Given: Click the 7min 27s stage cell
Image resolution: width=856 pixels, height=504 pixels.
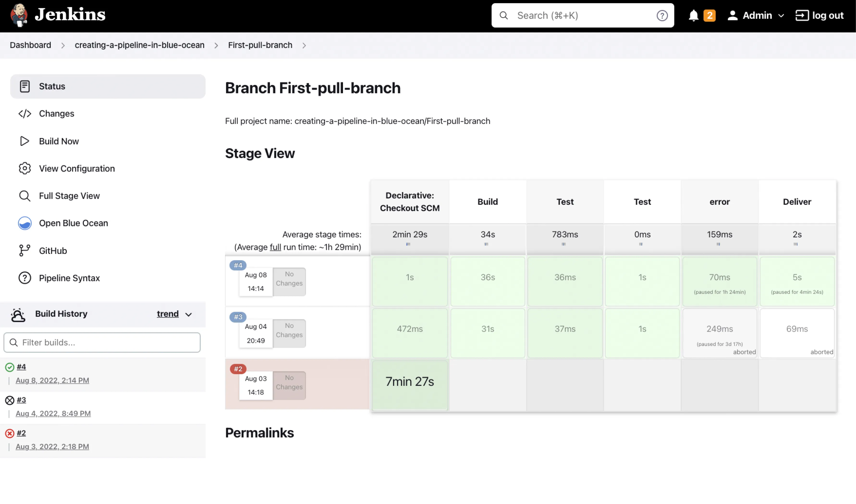Looking at the screenshot, I should (410, 382).
